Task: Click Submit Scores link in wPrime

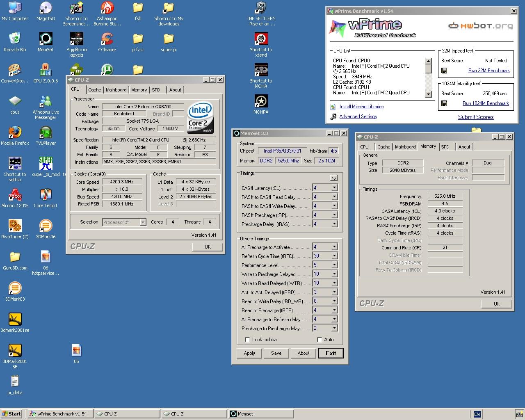Action: (x=476, y=117)
